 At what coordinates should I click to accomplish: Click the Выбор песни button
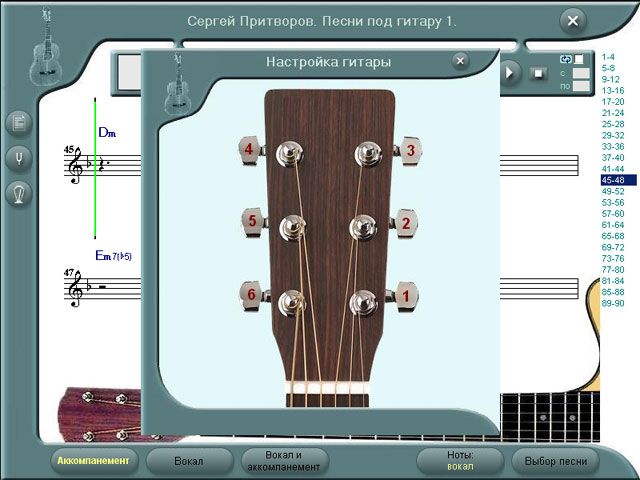[x=555, y=461]
